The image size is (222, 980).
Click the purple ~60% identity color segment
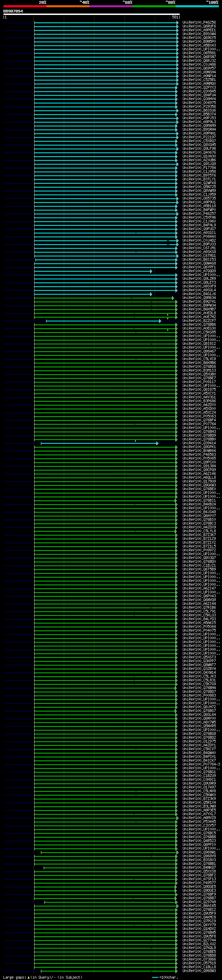point(111,6)
